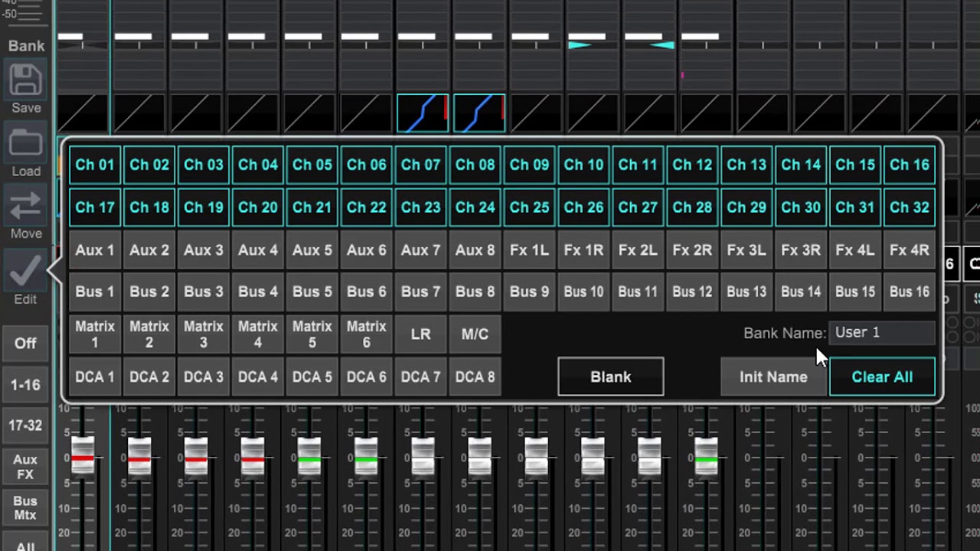Click the Init Name button
The image size is (980, 551).
point(773,377)
